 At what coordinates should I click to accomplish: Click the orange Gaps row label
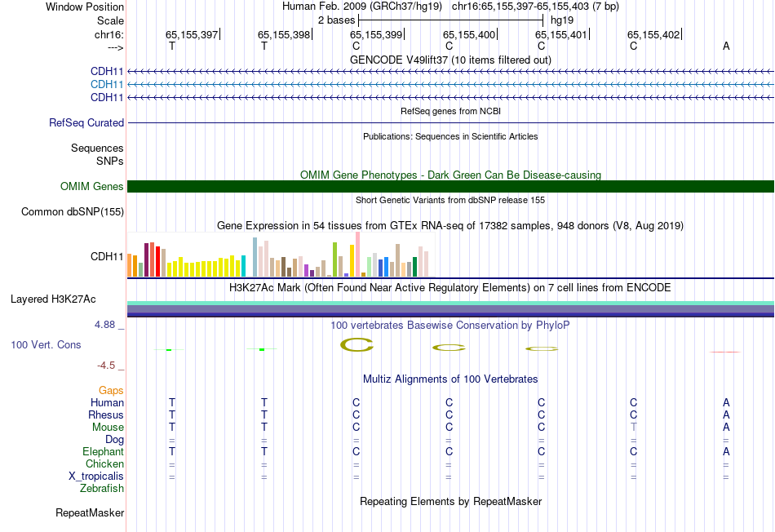point(111,391)
